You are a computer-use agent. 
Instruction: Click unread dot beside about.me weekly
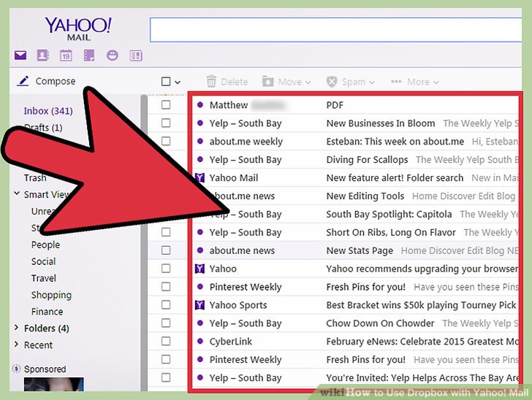pos(200,141)
